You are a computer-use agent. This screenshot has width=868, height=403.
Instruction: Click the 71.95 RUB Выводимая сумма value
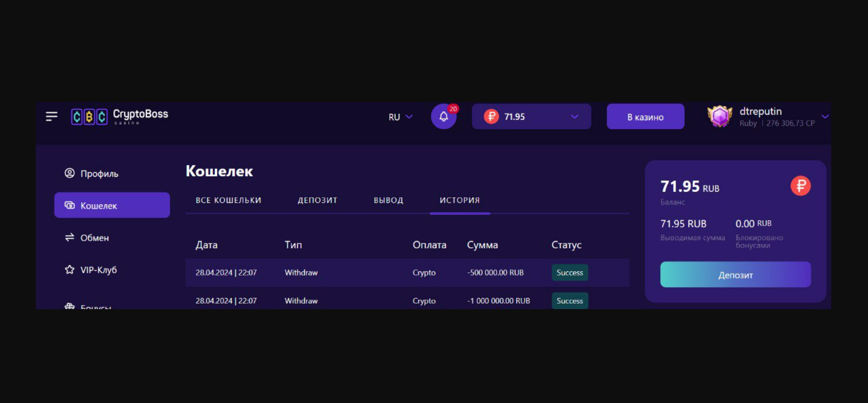pyautogui.click(x=683, y=224)
